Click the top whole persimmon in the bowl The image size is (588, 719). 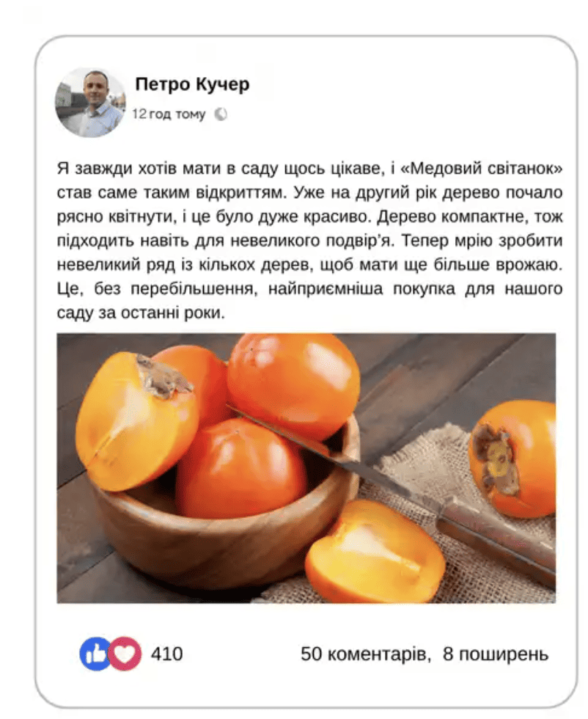[293, 384]
